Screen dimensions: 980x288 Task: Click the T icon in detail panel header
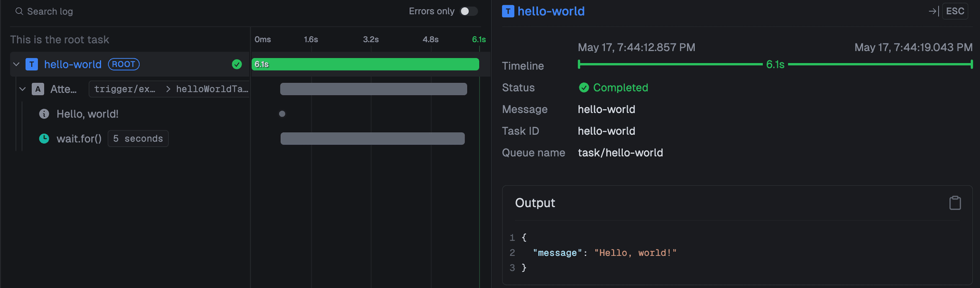pos(508,11)
